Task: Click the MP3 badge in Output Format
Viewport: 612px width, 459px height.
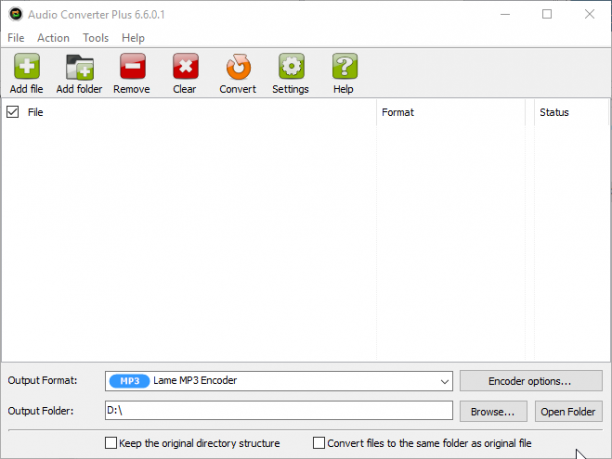Action: [x=129, y=381]
